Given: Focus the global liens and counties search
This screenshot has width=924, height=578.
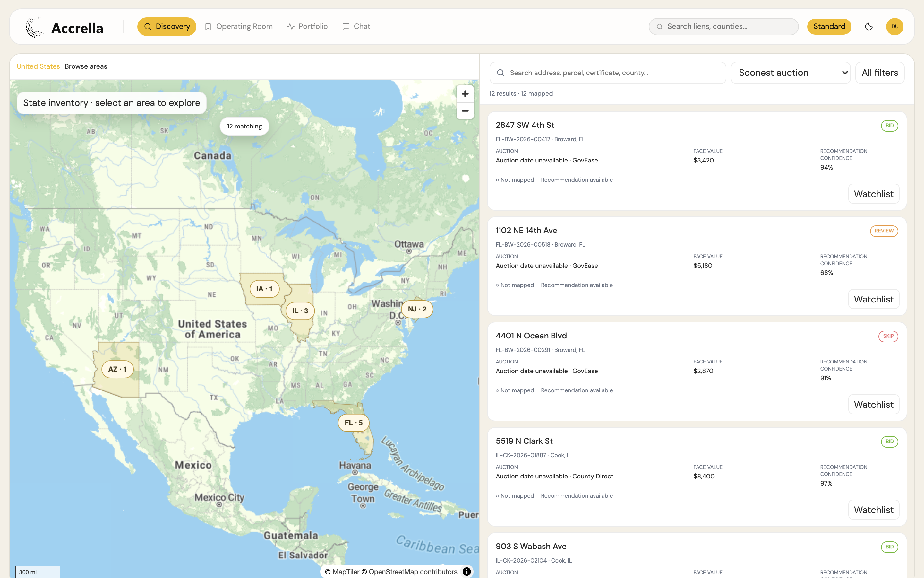Looking at the screenshot, I should (723, 26).
